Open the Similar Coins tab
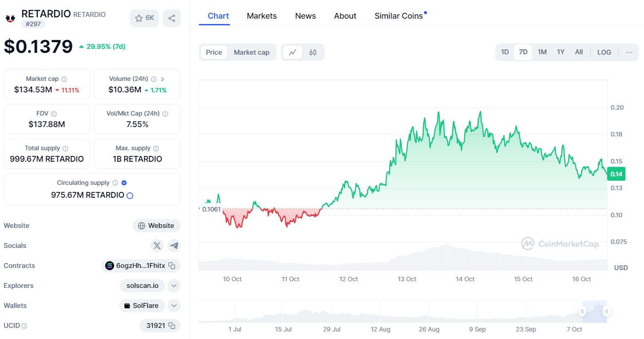 click(x=399, y=16)
